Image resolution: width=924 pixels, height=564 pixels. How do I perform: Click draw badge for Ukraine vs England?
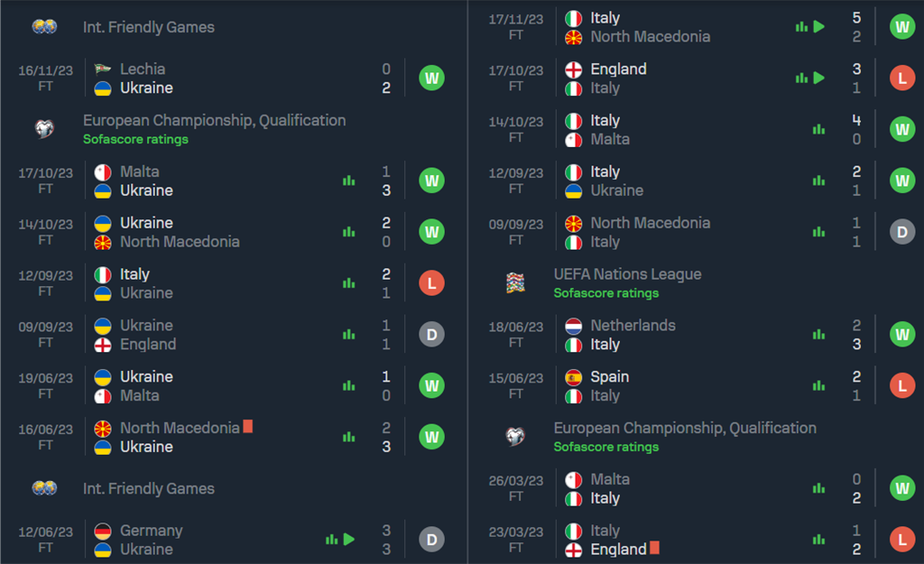pyautogui.click(x=431, y=335)
